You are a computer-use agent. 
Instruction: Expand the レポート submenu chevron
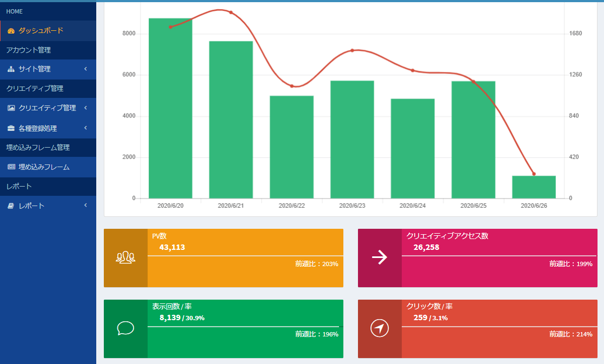[85, 206]
